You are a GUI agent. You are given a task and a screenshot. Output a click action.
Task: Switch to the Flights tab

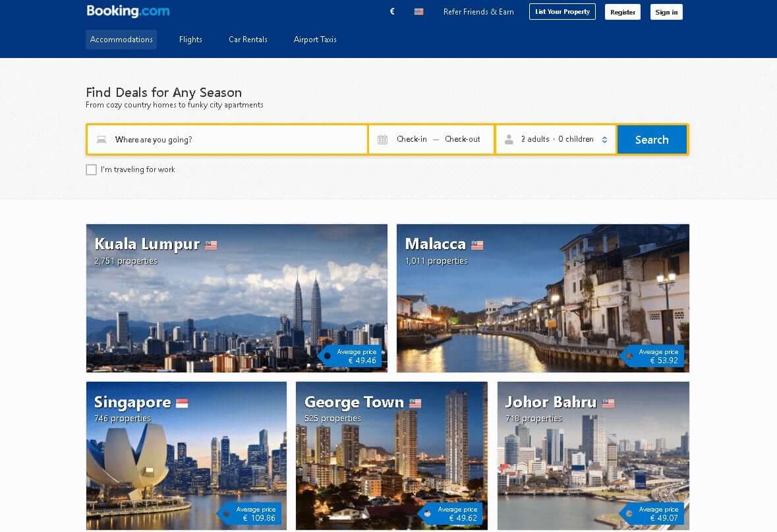click(x=190, y=40)
